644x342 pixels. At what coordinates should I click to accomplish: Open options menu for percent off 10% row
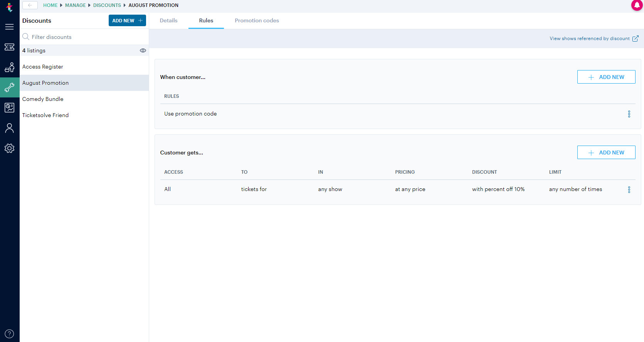pos(629,189)
